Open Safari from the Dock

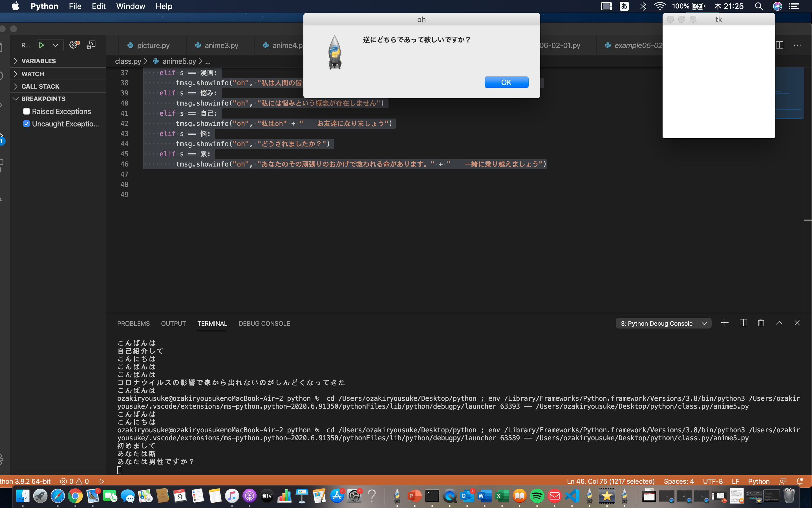click(x=58, y=496)
